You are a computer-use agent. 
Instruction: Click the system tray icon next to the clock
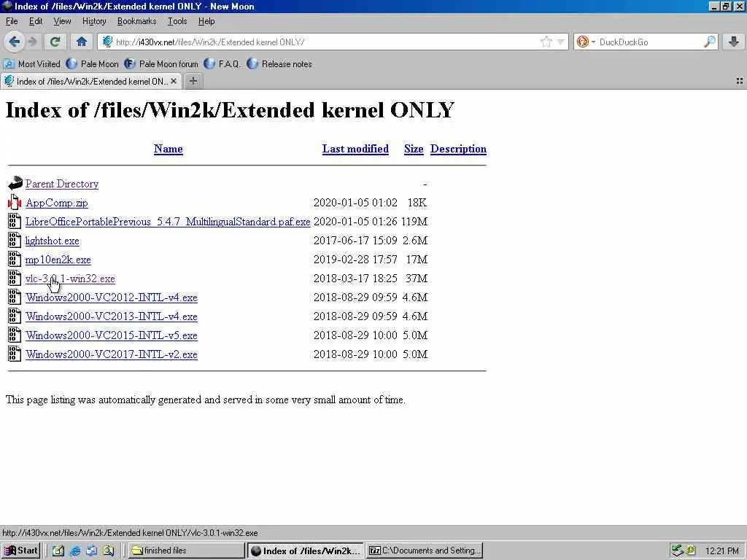pos(690,551)
